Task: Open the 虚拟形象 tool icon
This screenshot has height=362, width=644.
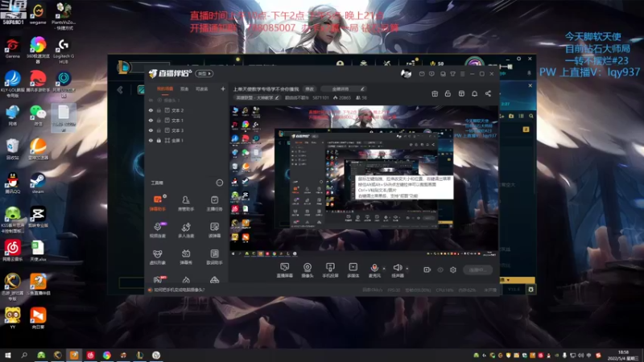Action: tap(157, 257)
